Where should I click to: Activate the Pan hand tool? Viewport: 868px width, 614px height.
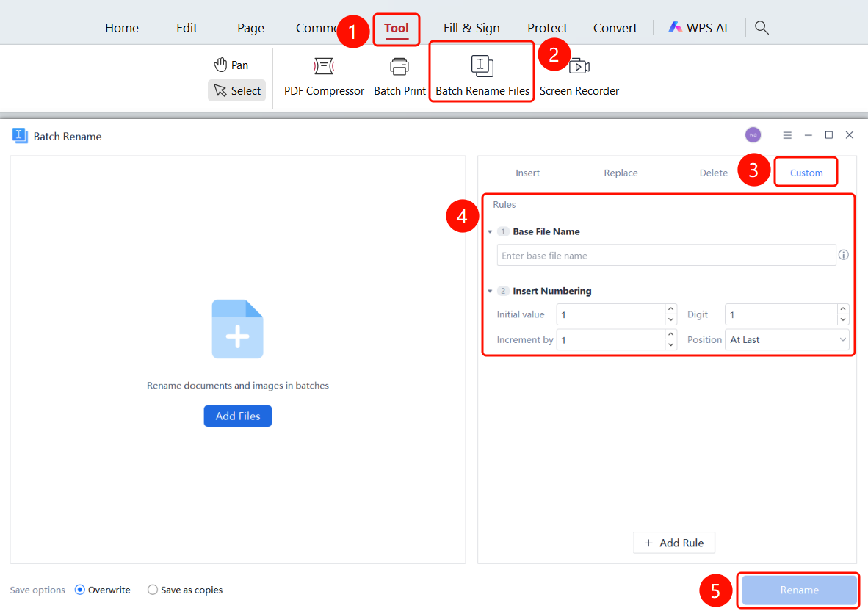pyautogui.click(x=231, y=65)
